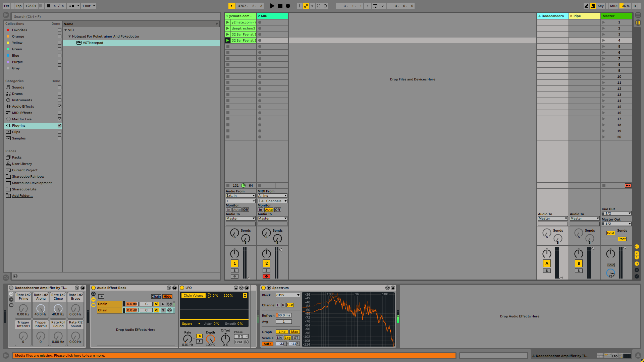
Task: Open Spectrum Block size dropdown
Action: 287,295
